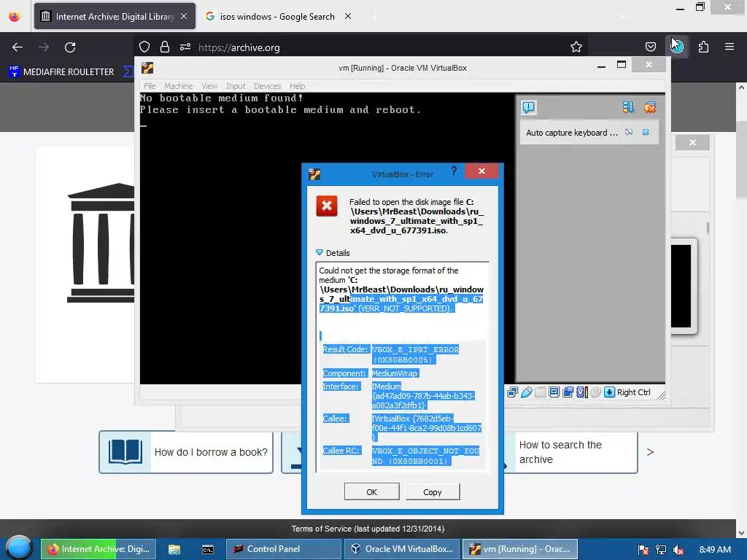The height and width of the screenshot is (560, 747).
Task: Open the Firefox hamburger menu
Action: pyautogui.click(x=729, y=47)
